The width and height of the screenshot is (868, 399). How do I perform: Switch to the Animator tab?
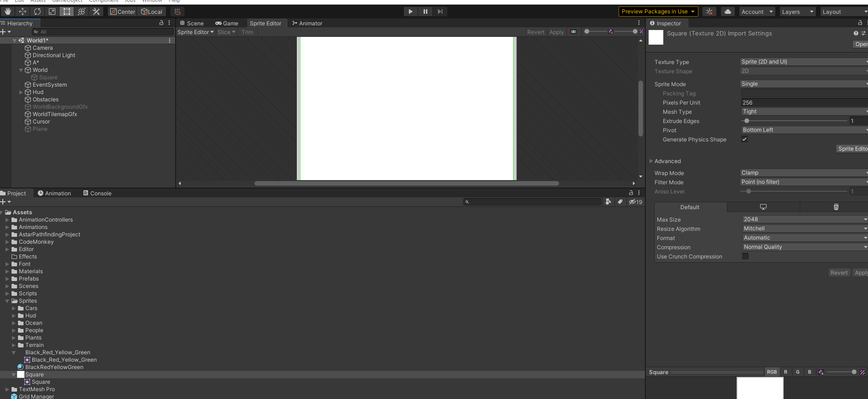pos(307,23)
